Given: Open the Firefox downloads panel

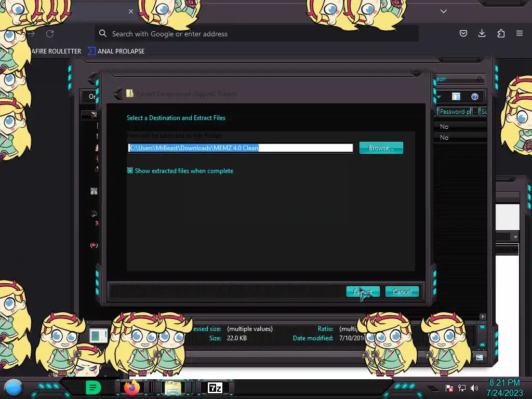Looking at the screenshot, I should click(482, 33).
